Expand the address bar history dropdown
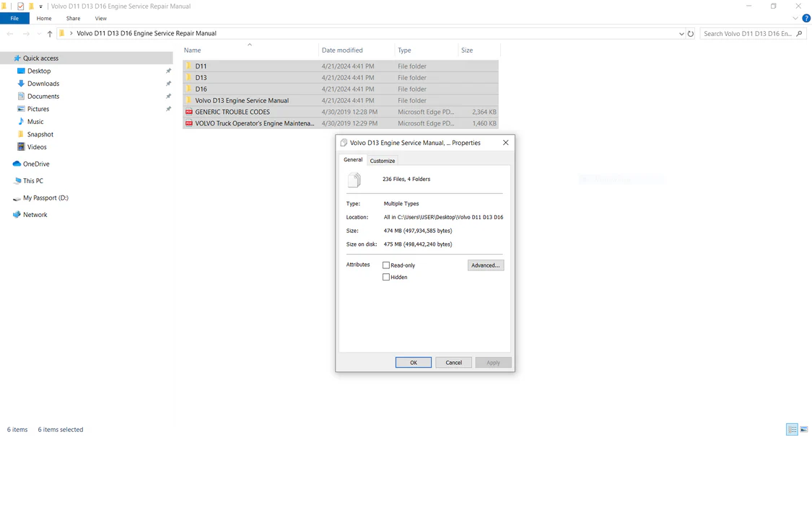Viewport: 812px width, 512px height. point(681,34)
